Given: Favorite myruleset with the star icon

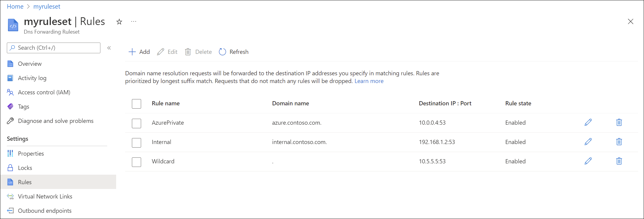Looking at the screenshot, I should pos(119,22).
